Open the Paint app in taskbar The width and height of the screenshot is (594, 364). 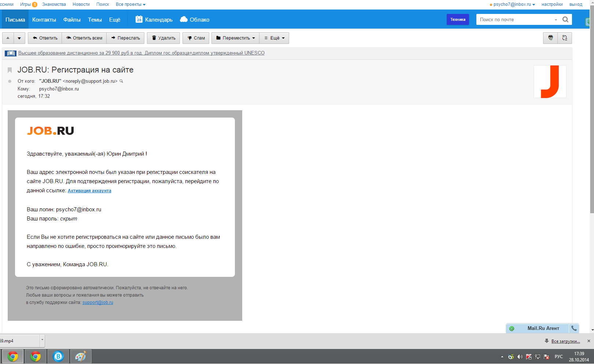(x=81, y=356)
